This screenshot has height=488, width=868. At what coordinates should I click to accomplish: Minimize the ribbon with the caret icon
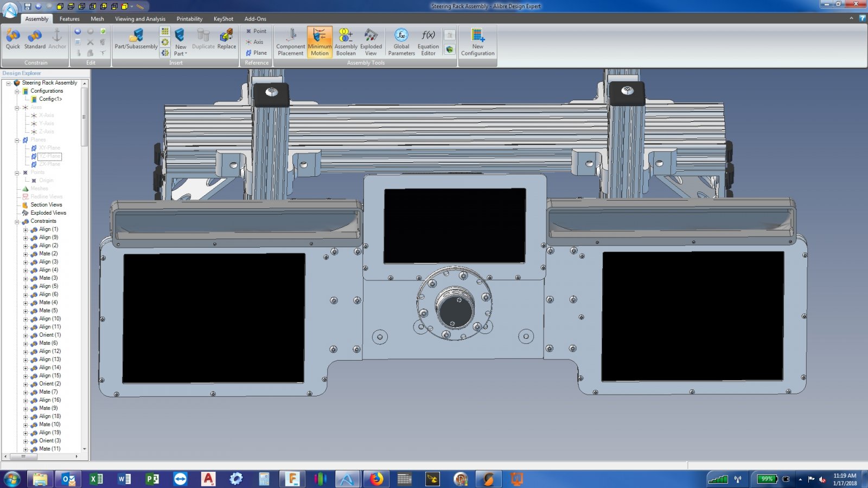(x=851, y=18)
